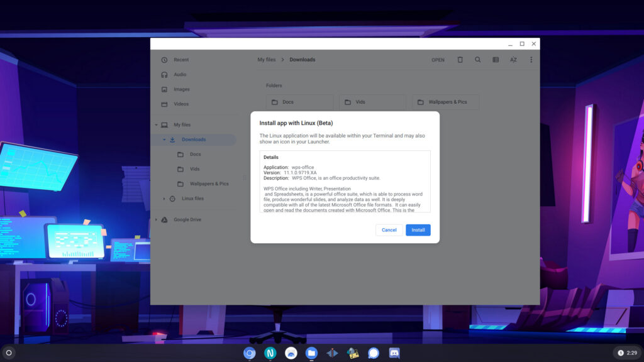Screen dimensions: 644x362
Task: Click the Version 11.1.0.9719.XA text
Action: (290, 173)
